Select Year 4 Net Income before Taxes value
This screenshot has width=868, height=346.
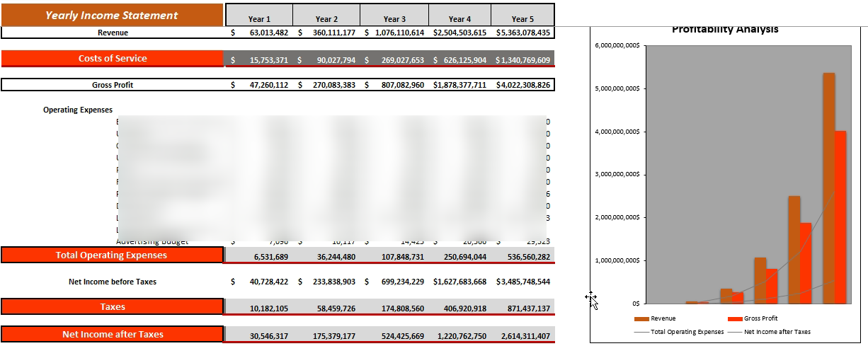pyautogui.click(x=459, y=282)
